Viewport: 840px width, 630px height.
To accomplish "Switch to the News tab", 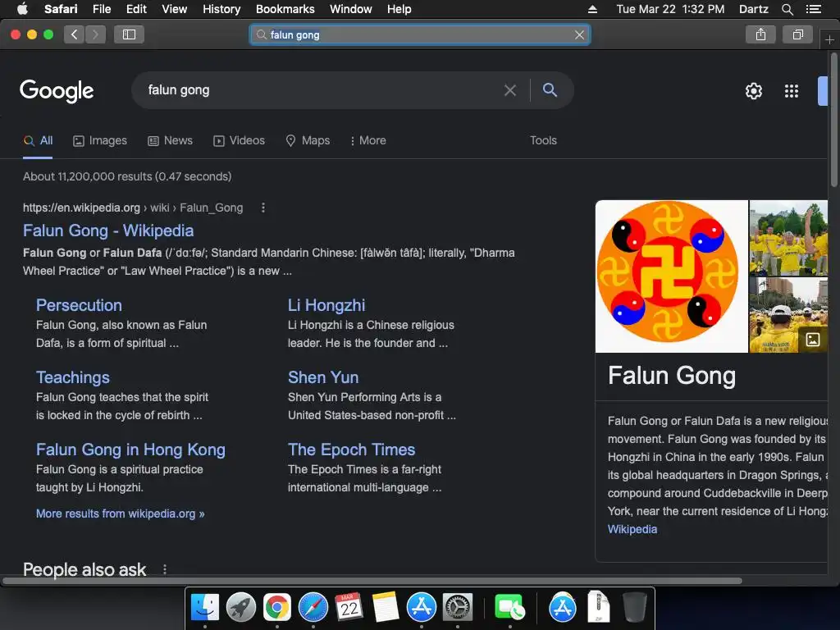I will click(x=171, y=141).
